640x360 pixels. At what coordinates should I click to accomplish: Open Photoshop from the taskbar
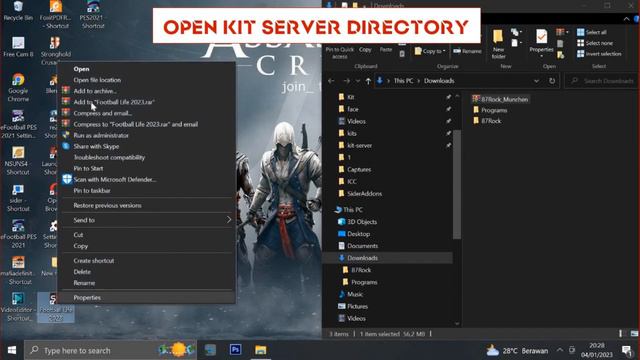(236, 350)
